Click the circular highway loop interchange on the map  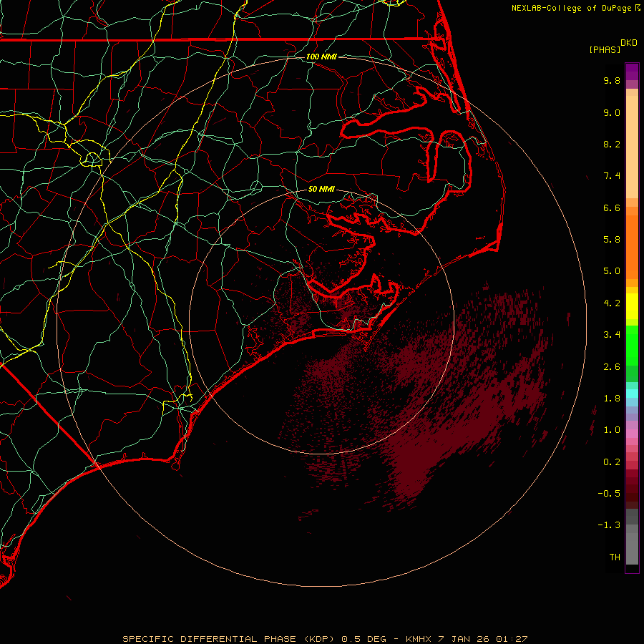(x=92, y=159)
